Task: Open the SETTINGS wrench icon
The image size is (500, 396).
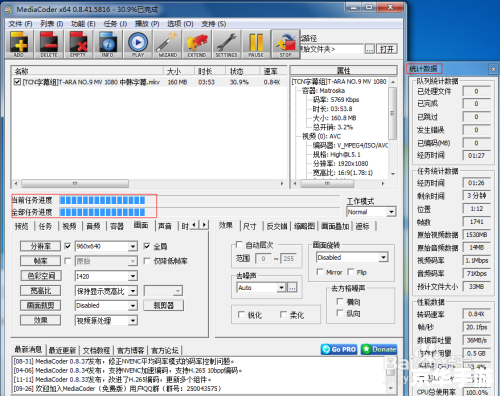Action: [226, 44]
